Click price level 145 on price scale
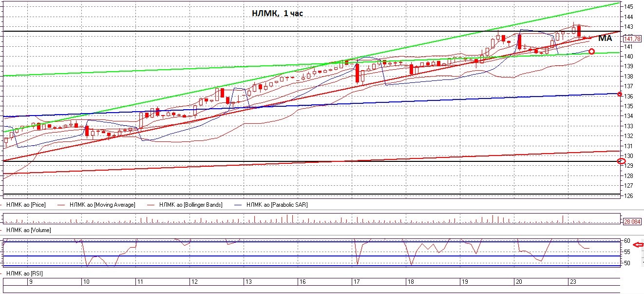The height and width of the screenshot is (294, 644). coord(628,6)
